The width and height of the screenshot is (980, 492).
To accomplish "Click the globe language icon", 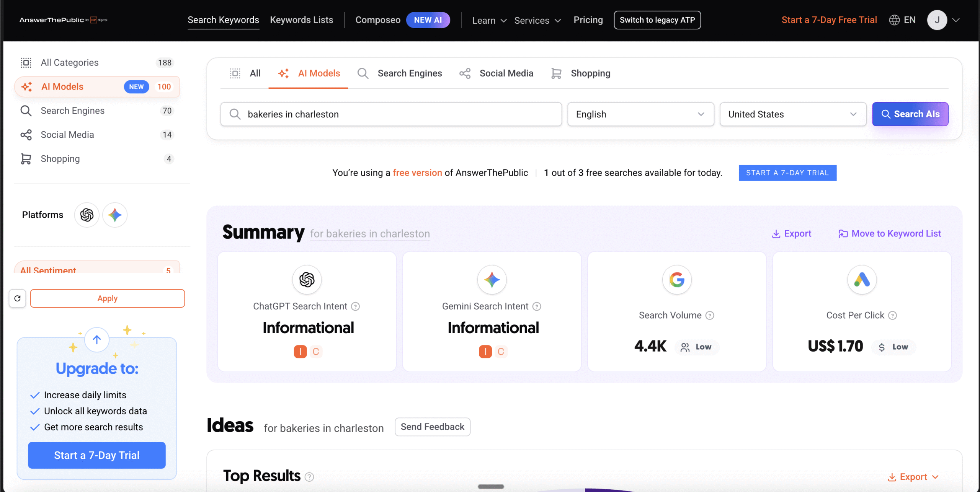I will click(894, 20).
